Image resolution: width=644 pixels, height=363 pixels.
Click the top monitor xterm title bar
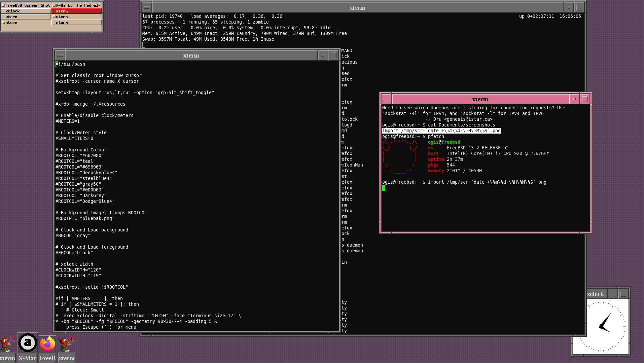click(x=357, y=7)
